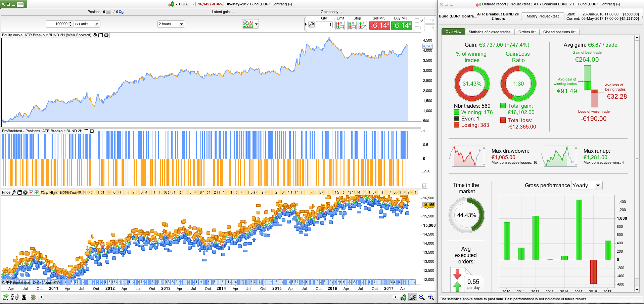644x304 pixels.
Task: Click the green up-arrow icon in Price panel
Action: pyautogui.click(x=37, y=192)
